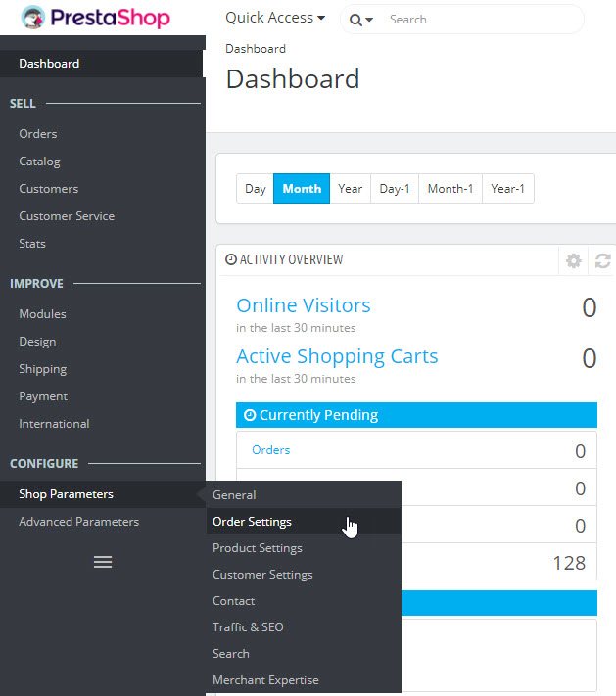
Task: Open Product Settings submenu item
Action: tap(257, 548)
